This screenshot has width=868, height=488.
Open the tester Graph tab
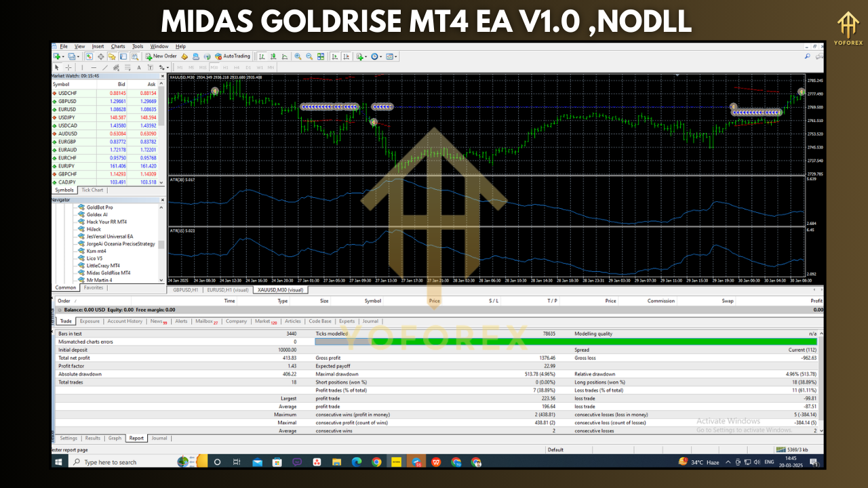click(x=115, y=439)
